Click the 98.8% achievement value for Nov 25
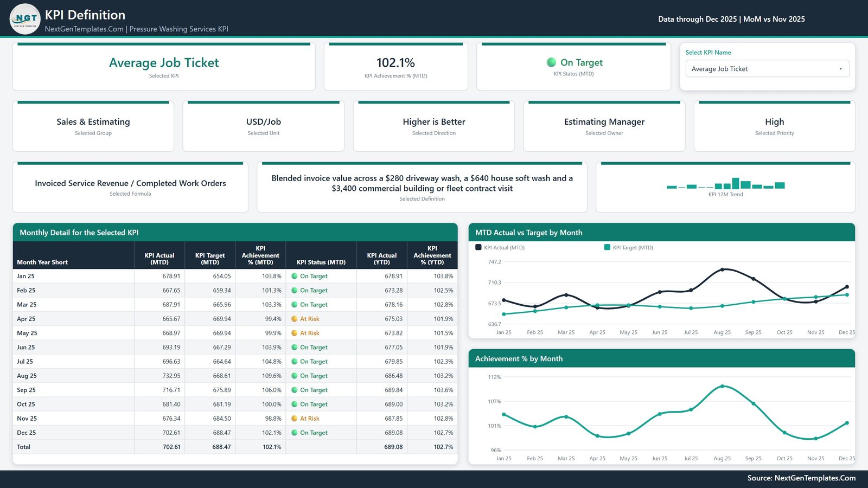This screenshot has height=488, width=868. pos(273,419)
